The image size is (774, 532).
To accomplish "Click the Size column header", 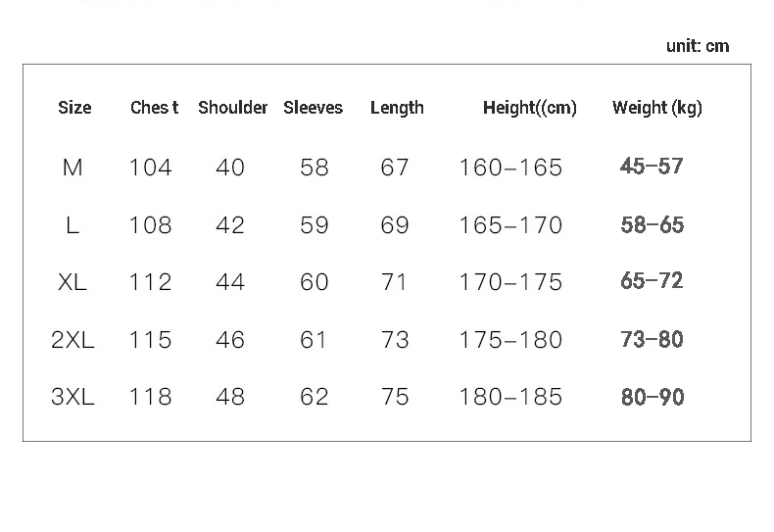I will tap(74, 108).
